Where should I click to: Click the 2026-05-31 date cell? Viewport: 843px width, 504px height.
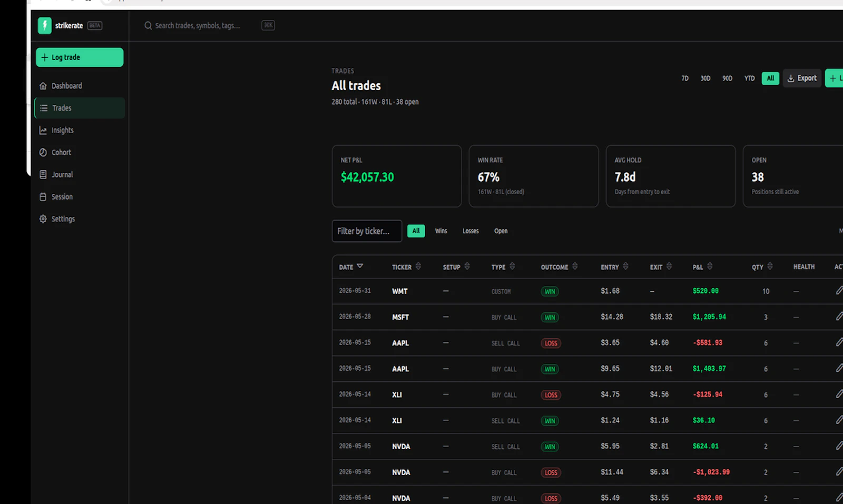pos(355,291)
